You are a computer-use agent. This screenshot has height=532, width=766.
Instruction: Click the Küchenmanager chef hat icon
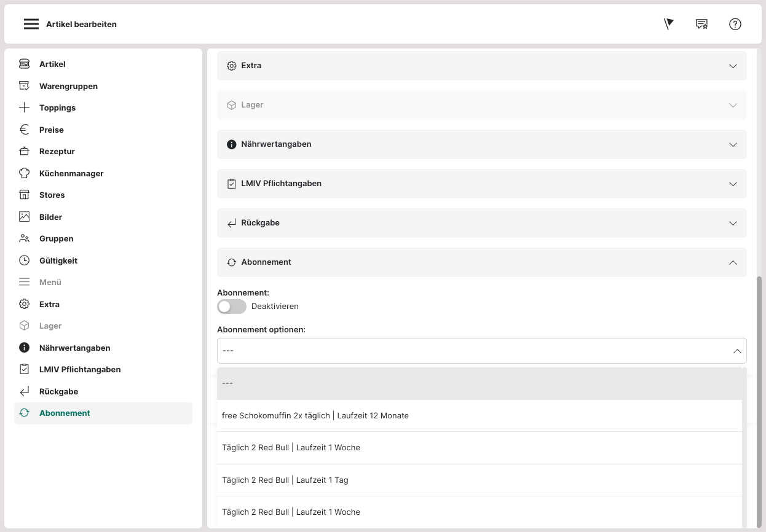(x=24, y=173)
